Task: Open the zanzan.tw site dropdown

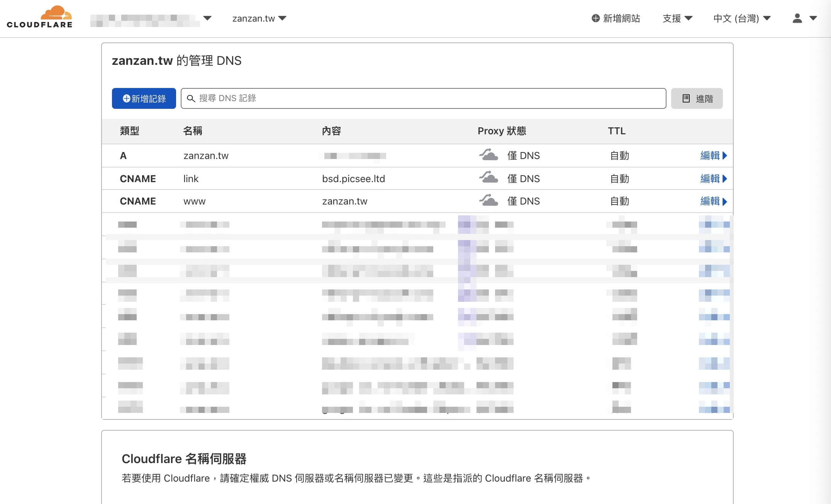Action: [x=259, y=18]
